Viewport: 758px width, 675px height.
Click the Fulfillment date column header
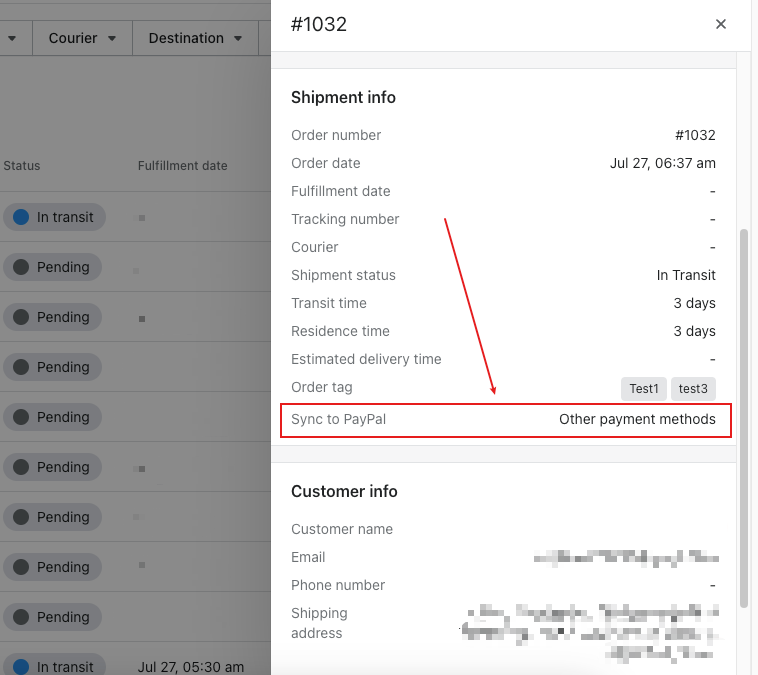coord(182,166)
